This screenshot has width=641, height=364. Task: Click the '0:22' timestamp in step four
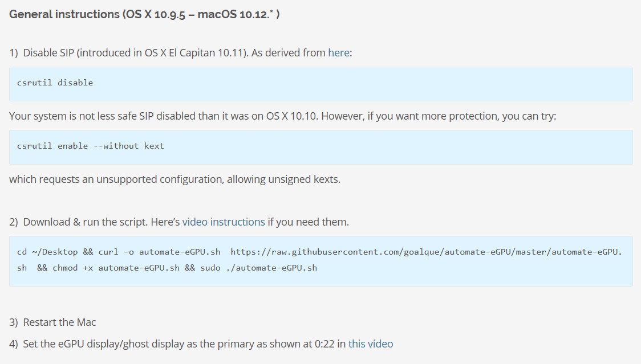click(324, 343)
